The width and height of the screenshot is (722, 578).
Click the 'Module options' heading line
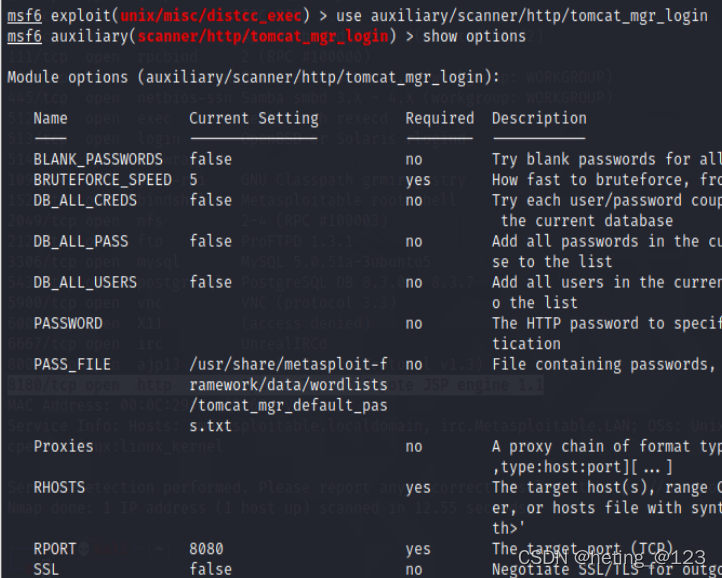click(253, 77)
